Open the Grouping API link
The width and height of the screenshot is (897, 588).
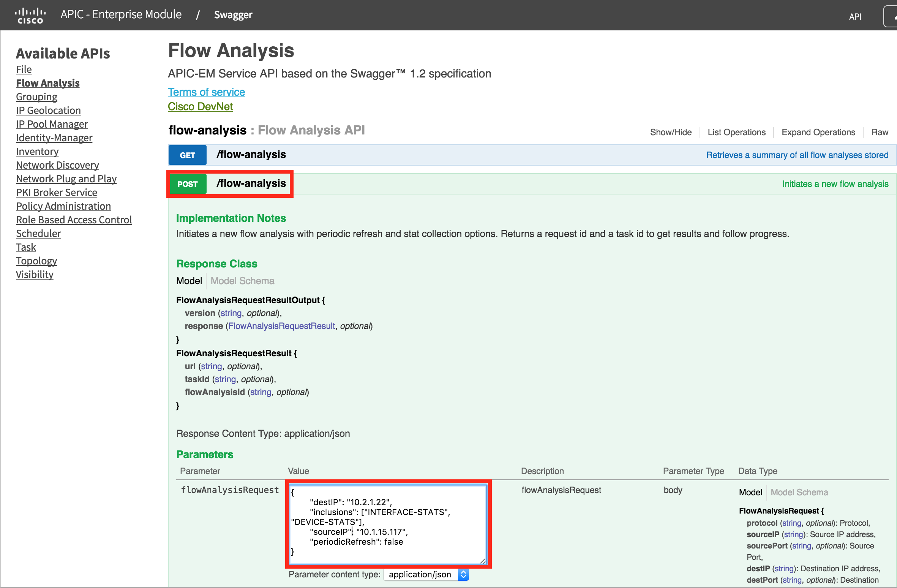(36, 97)
